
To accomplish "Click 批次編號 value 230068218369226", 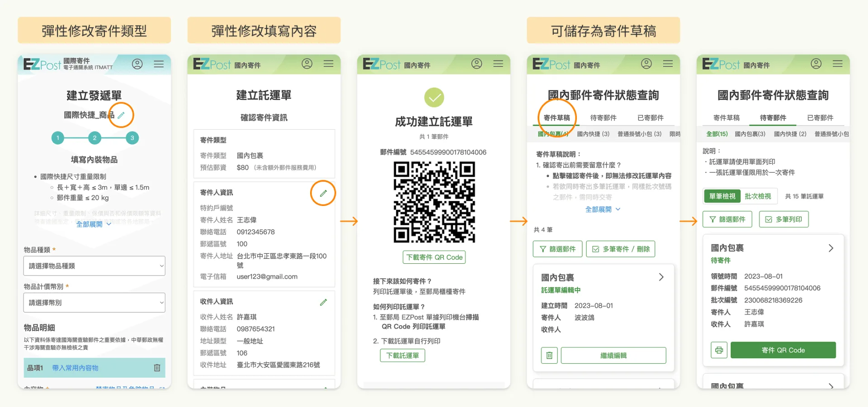I will (x=774, y=300).
